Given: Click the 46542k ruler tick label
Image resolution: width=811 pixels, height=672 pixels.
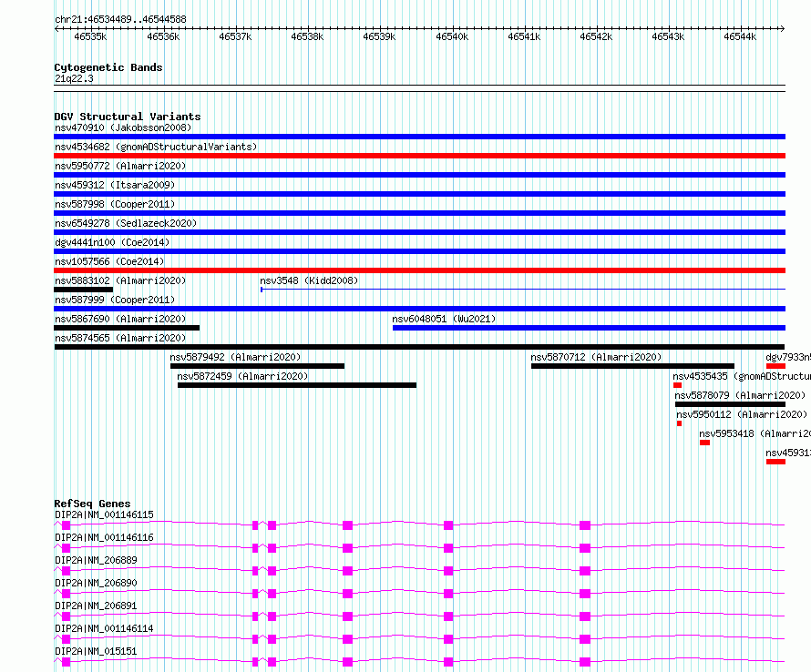Looking at the screenshot, I should (596, 36).
